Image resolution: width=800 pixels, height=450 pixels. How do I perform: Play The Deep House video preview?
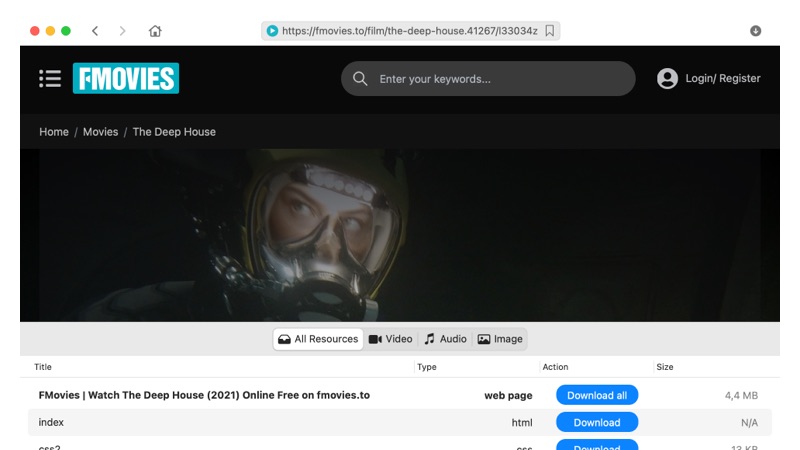pos(400,235)
